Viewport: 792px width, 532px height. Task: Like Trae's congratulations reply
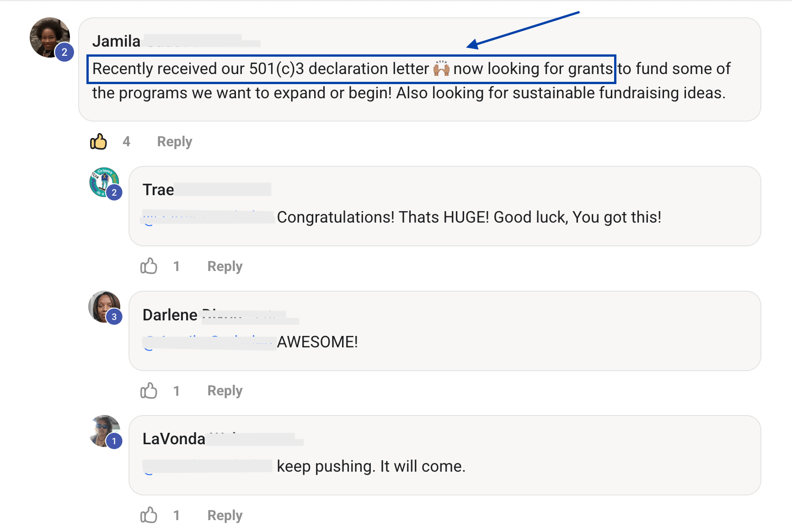(x=149, y=266)
